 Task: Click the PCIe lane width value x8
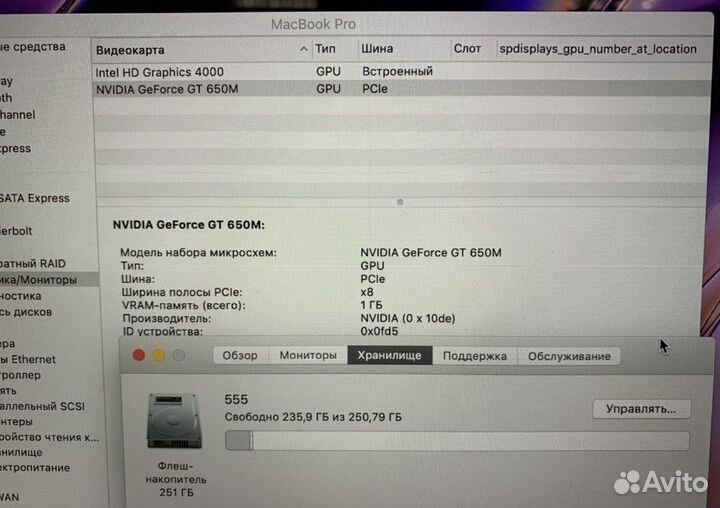(x=367, y=292)
